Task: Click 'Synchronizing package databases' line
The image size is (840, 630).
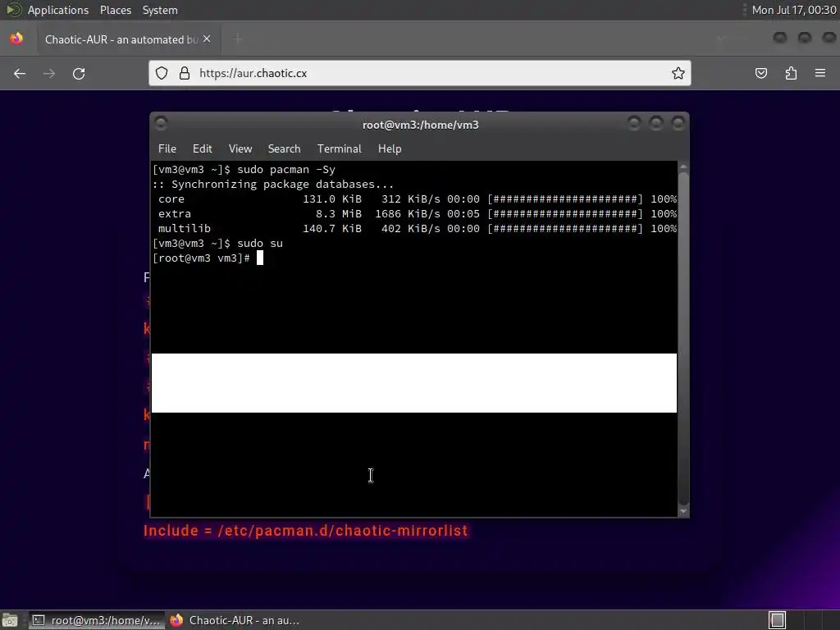Action: click(273, 185)
